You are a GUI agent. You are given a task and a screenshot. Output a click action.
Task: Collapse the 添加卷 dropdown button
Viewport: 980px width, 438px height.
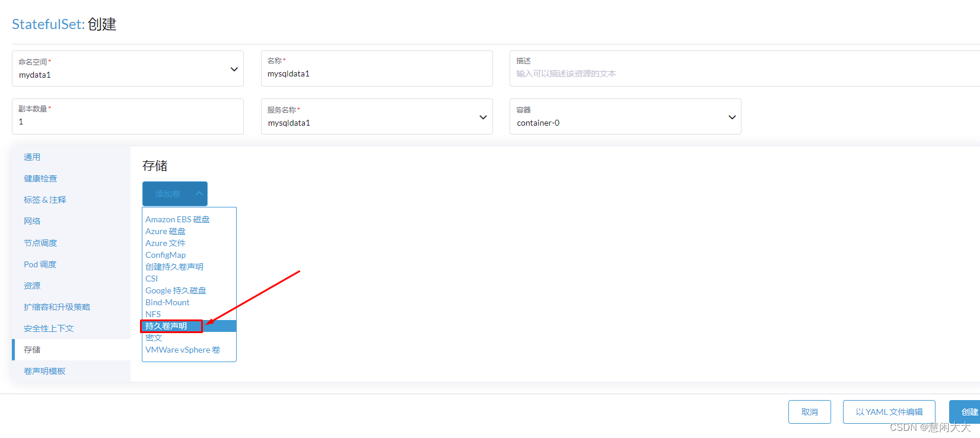coord(175,194)
